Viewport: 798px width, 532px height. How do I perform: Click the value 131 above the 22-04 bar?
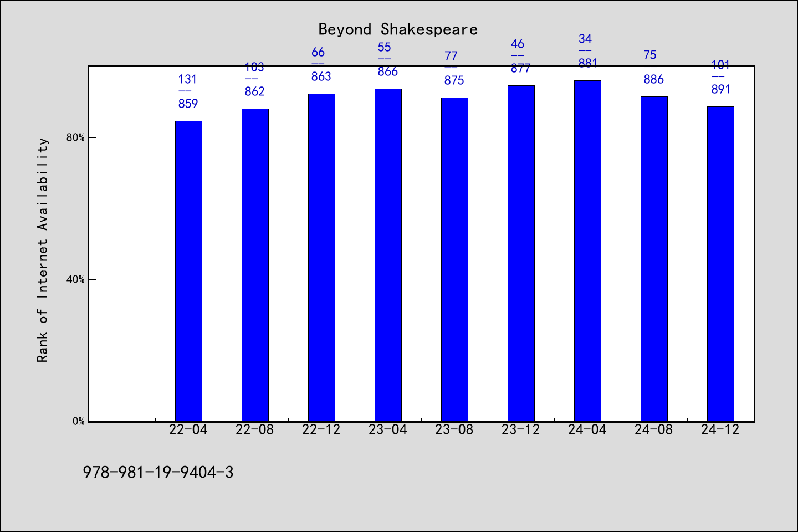[x=187, y=79]
